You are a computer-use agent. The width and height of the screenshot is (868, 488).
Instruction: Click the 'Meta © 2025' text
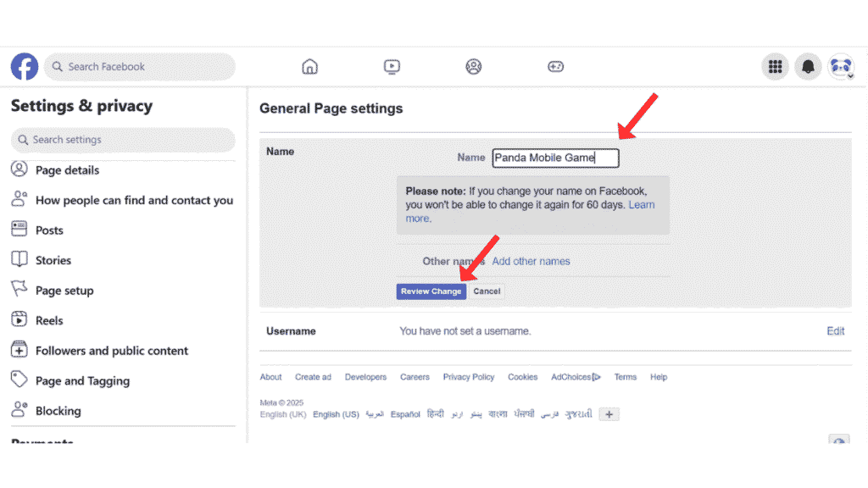pyautogui.click(x=281, y=402)
